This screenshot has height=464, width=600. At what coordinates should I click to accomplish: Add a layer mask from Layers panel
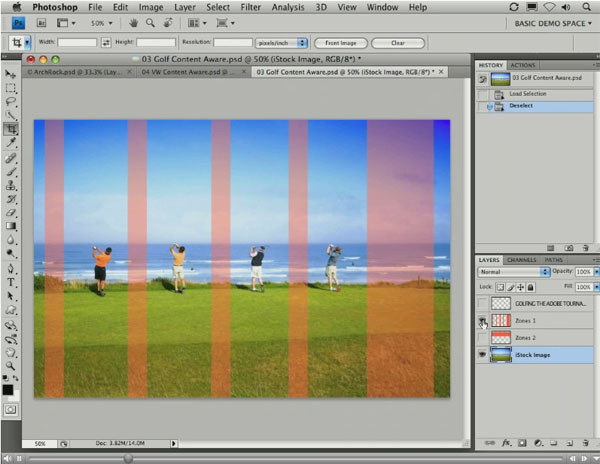524,441
